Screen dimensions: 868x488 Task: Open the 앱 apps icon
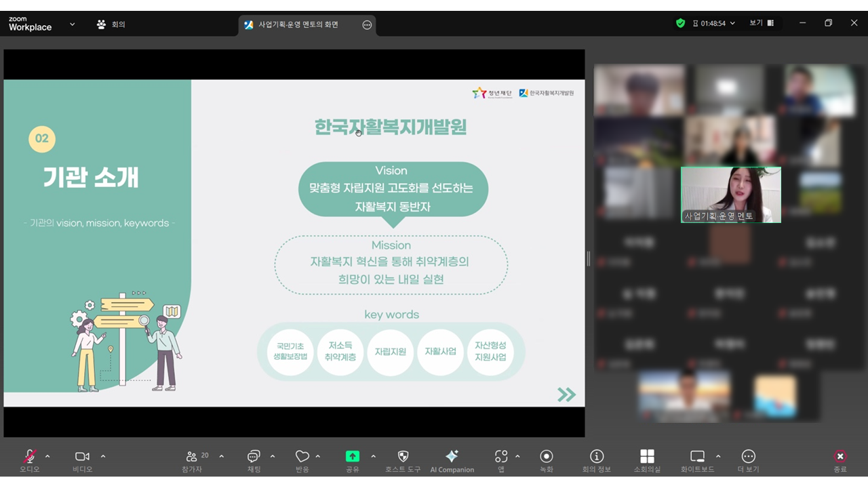[x=501, y=457]
